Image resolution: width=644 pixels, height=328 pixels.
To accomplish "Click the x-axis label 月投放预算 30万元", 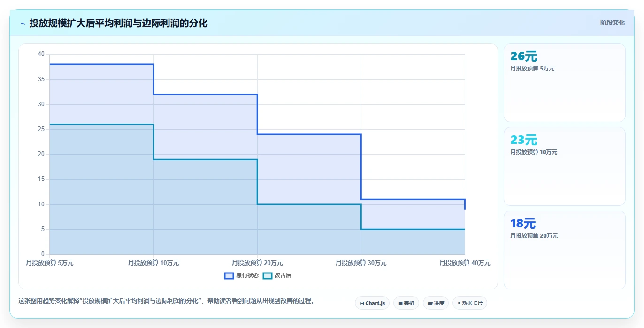I will click(x=361, y=263).
